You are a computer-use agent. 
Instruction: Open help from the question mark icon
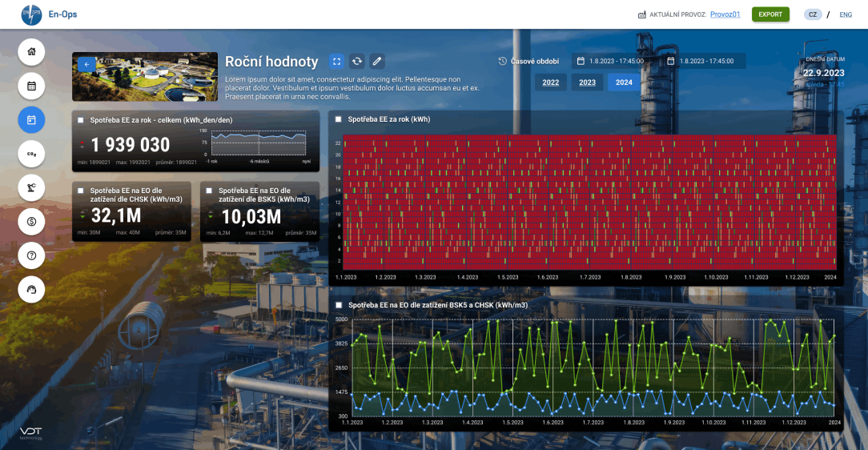(31, 255)
